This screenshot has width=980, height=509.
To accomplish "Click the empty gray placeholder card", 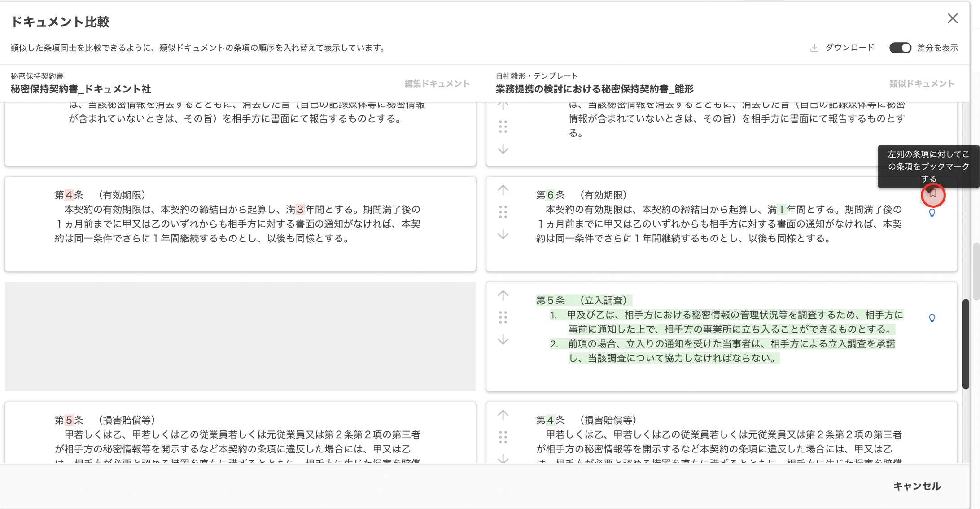I will tap(240, 336).
